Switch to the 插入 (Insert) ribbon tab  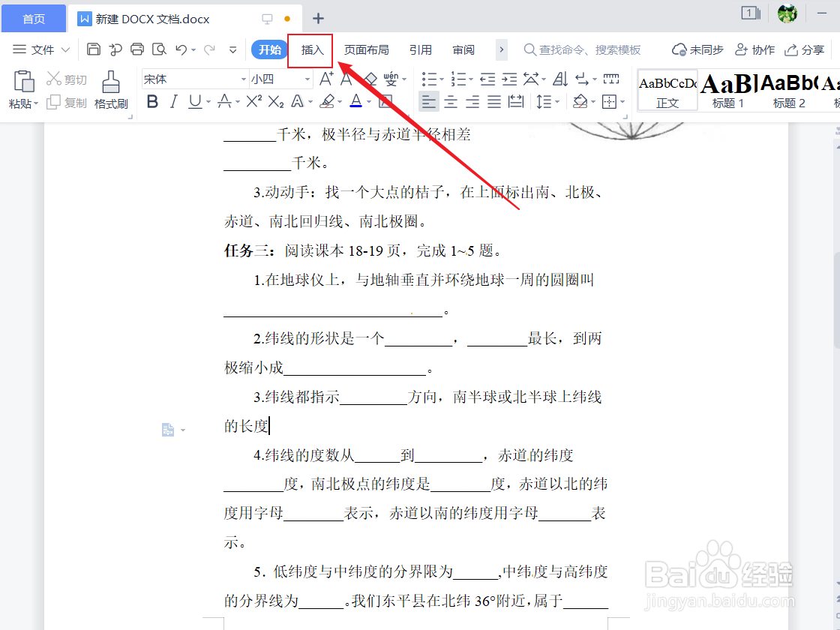pos(310,49)
